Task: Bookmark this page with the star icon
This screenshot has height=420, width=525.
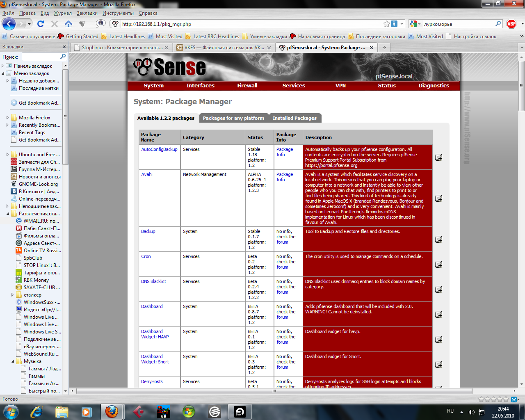Action: (386, 24)
